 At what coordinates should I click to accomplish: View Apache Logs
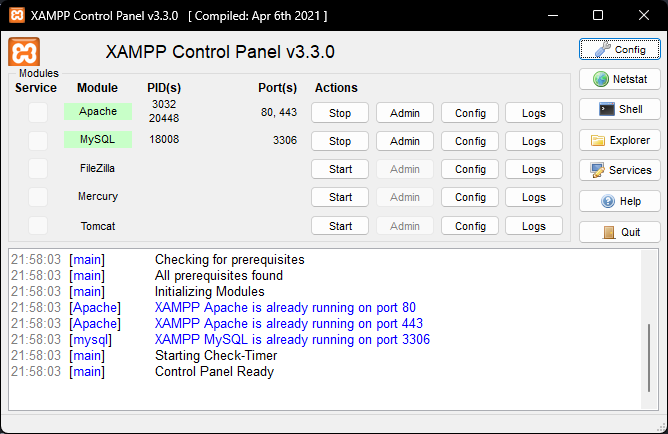click(534, 113)
